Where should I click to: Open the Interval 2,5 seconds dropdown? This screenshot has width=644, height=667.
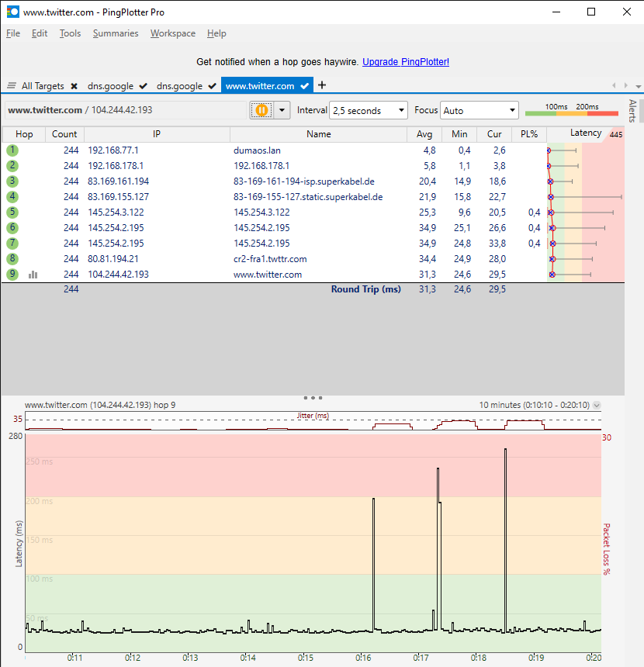369,110
